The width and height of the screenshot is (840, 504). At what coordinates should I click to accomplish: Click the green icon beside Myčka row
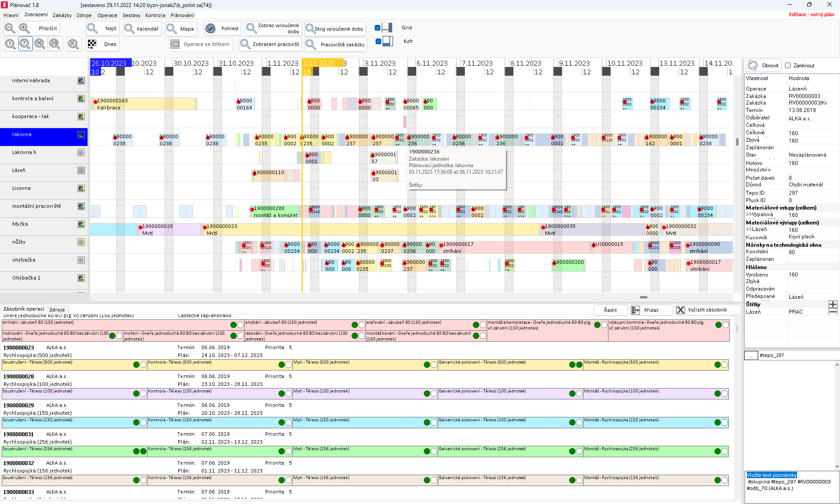tap(81, 224)
